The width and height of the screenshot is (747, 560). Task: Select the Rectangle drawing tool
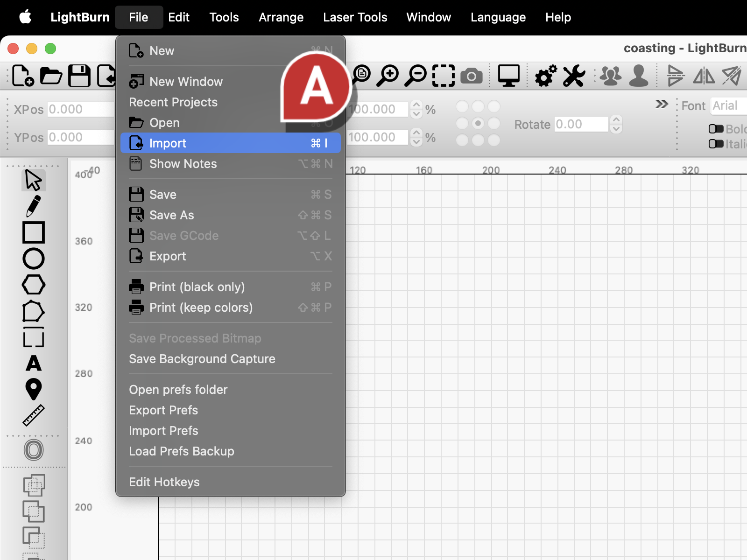(x=33, y=232)
